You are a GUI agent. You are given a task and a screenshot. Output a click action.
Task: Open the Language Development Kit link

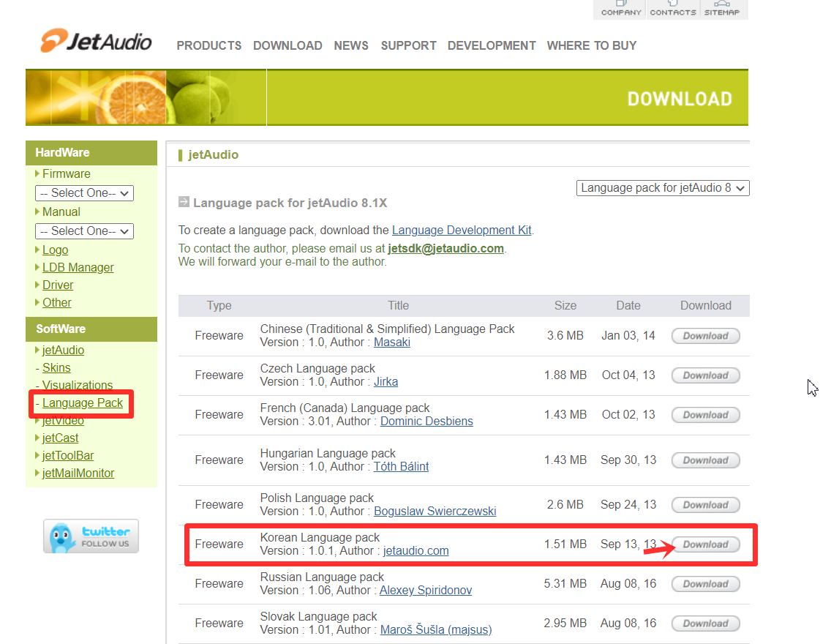(462, 230)
